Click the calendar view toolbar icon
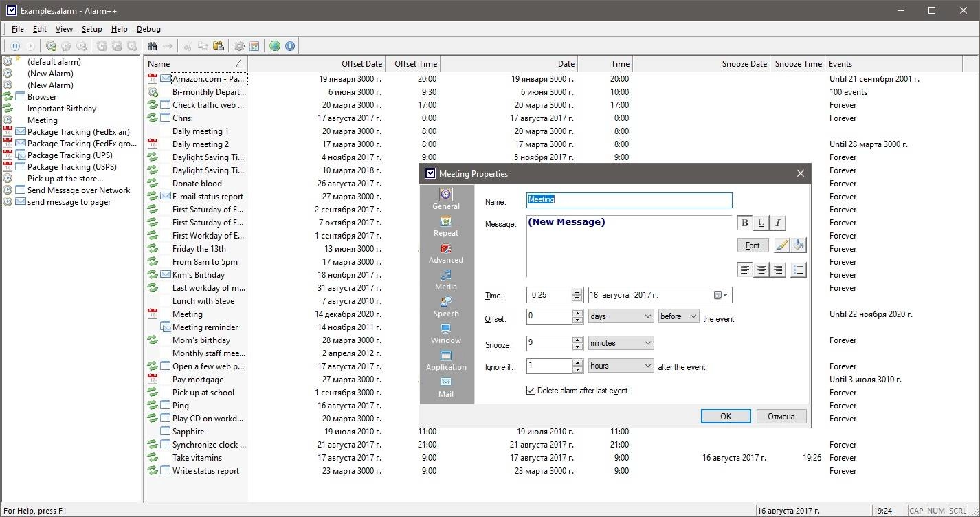The width and height of the screenshot is (980, 517). pyautogui.click(x=254, y=46)
